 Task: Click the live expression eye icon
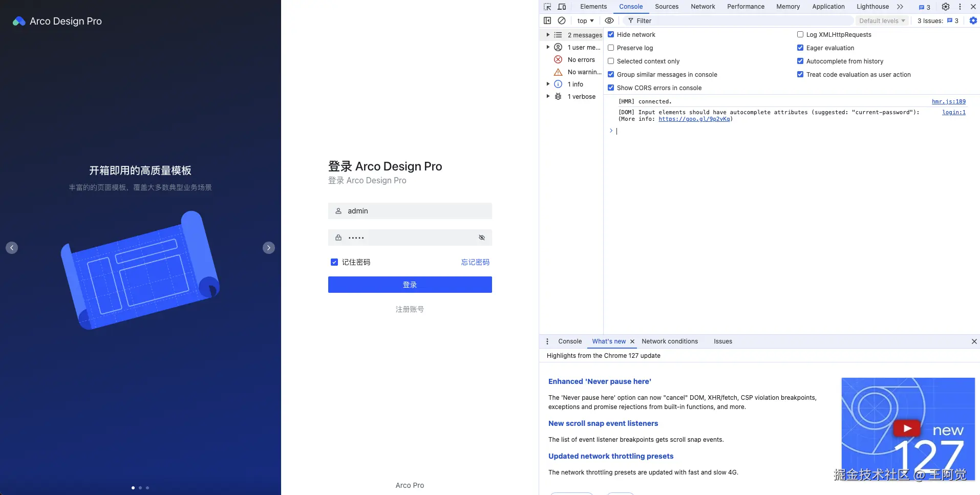[609, 20]
